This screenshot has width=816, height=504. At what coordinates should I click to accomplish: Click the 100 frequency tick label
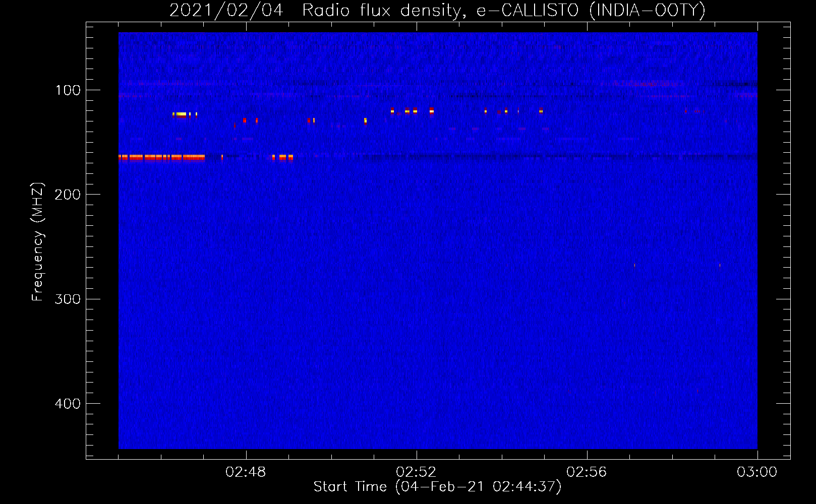[68, 90]
